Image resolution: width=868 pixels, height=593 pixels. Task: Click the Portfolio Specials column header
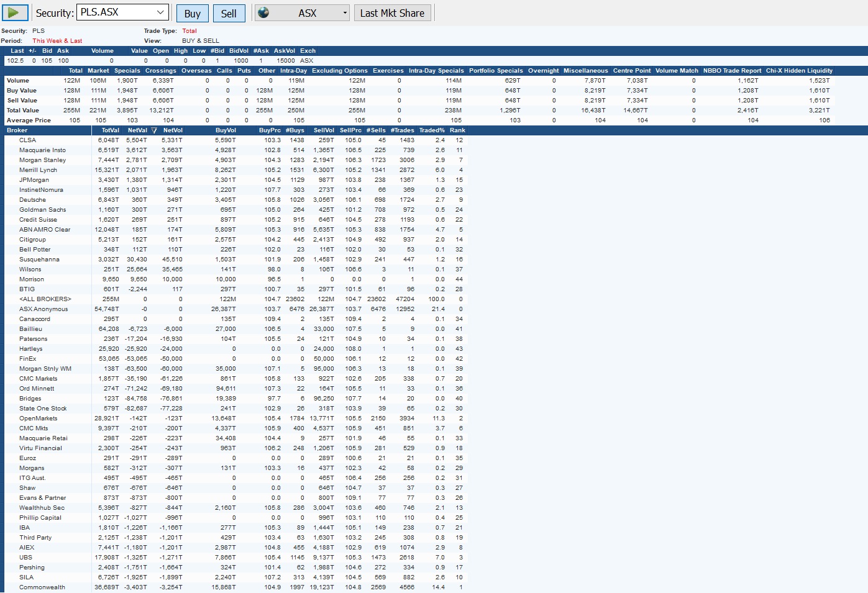[x=496, y=71]
